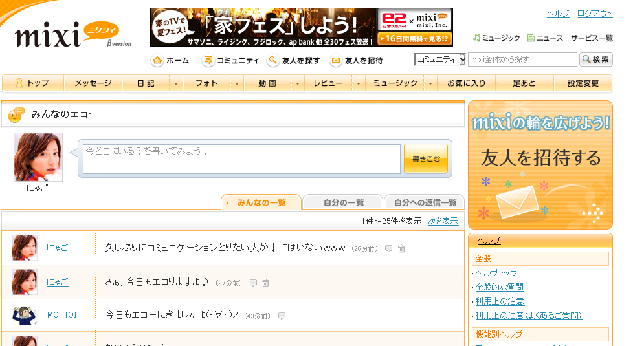The image size is (644, 346).
Task: Open the 動画 navigation item
Action: pos(267,83)
